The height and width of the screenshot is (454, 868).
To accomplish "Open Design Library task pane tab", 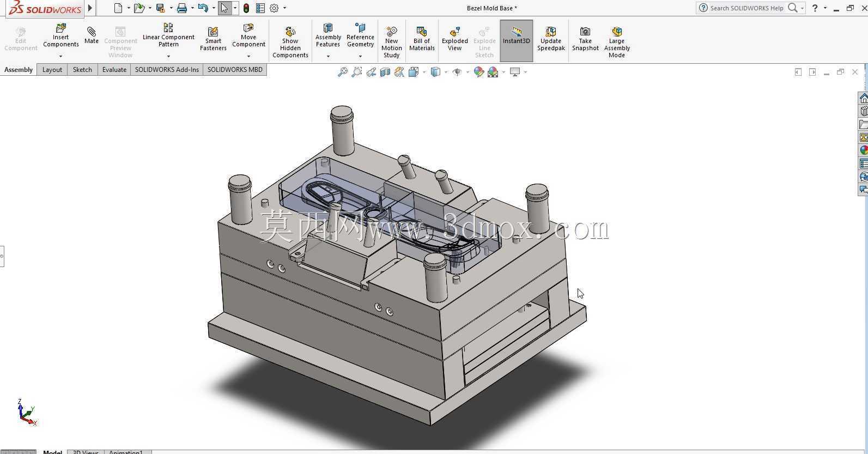I will tap(864, 111).
